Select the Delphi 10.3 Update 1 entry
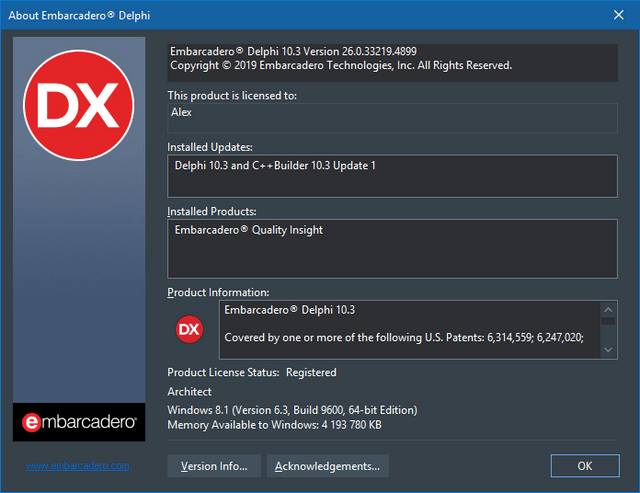The width and height of the screenshot is (640, 493). 275,166
